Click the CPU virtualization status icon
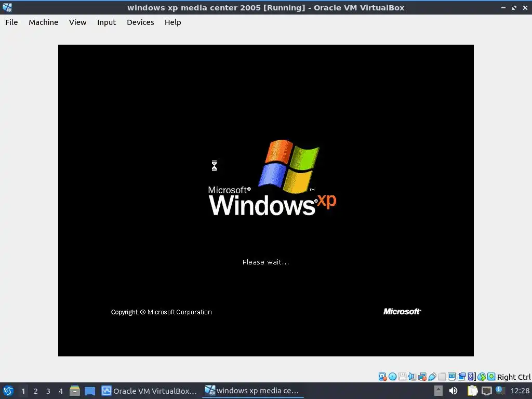The image size is (532, 399). tap(472, 377)
